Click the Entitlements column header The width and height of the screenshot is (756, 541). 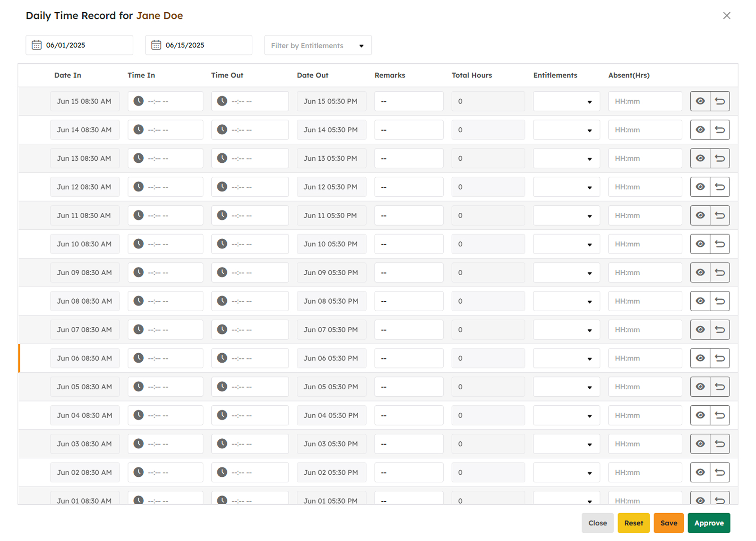(555, 75)
